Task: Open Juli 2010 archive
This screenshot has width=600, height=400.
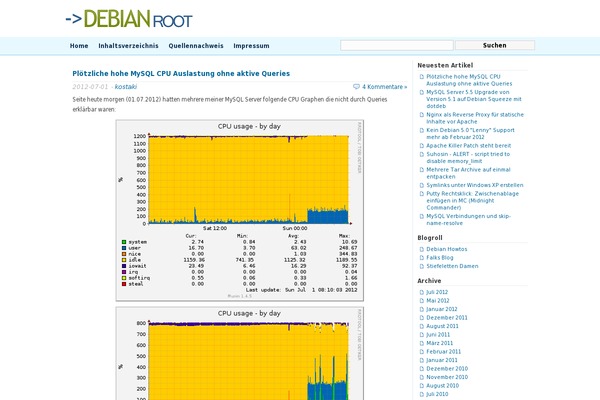Action: pos(437,394)
